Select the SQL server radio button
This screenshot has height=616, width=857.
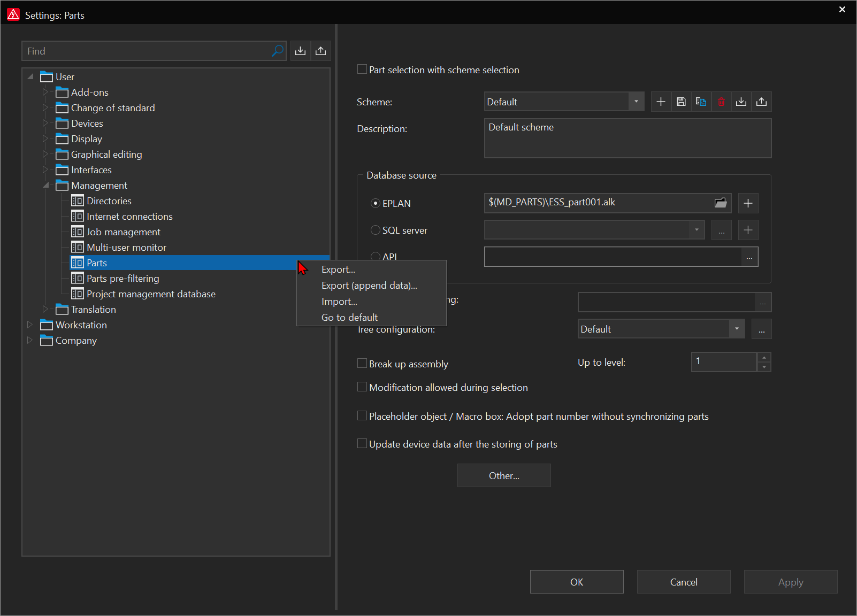click(376, 230)
